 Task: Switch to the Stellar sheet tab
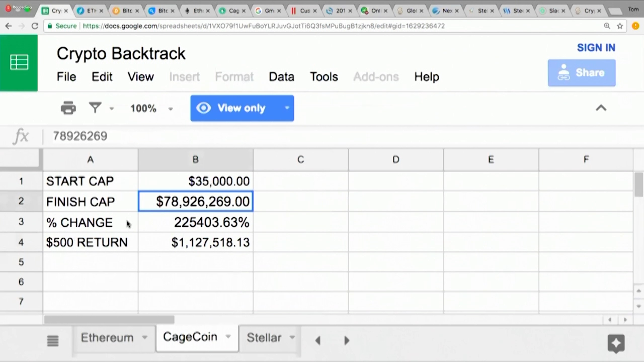[x=264, y=338]
